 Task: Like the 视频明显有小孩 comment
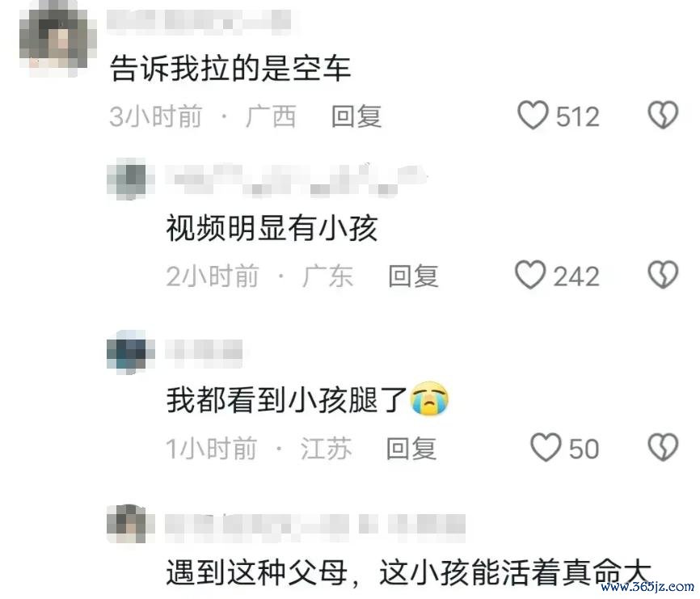pos(530,275)
